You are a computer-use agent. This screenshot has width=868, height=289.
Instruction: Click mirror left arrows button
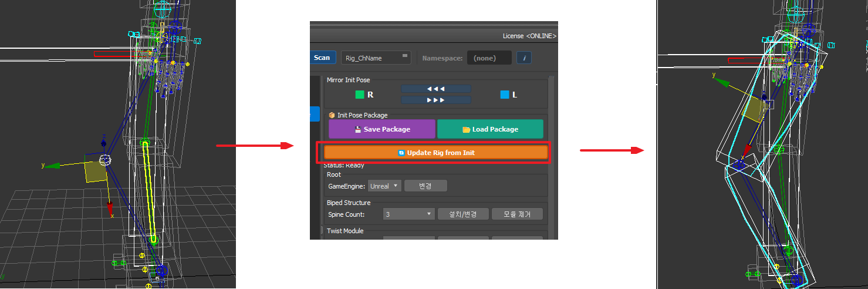click(435, 89)
